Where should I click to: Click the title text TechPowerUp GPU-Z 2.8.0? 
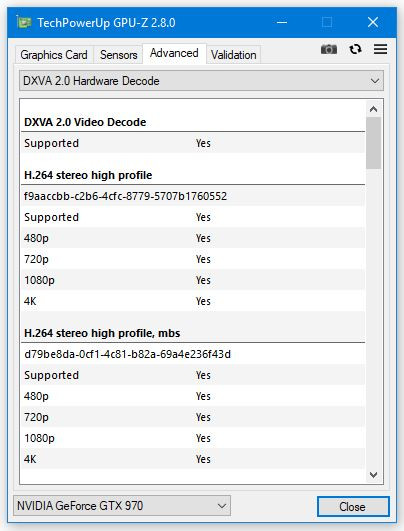click(x=106, y=23)
